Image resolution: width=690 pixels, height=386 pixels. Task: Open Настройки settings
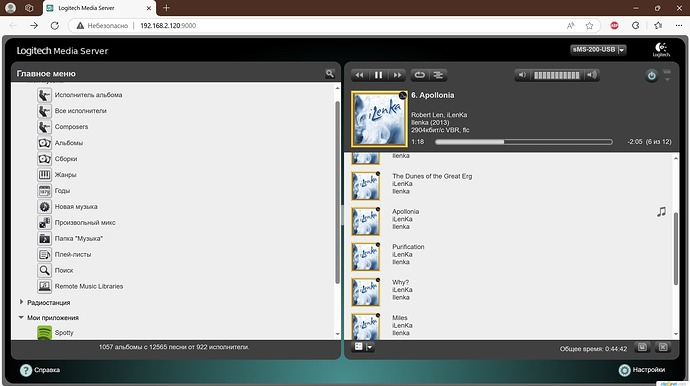[x=642, y=370]
